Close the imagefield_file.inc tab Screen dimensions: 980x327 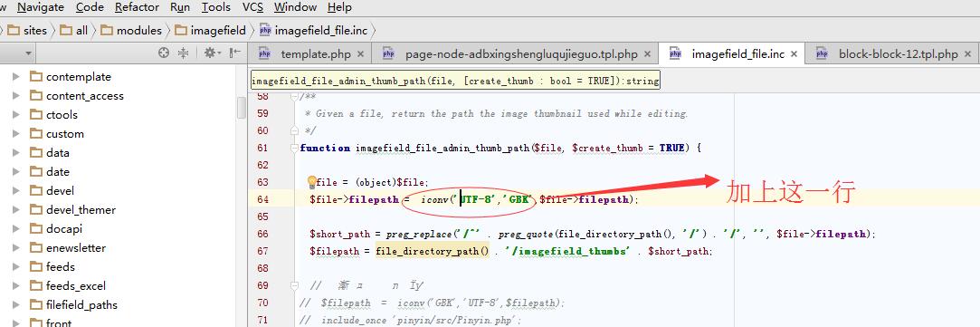click(794, 54)
